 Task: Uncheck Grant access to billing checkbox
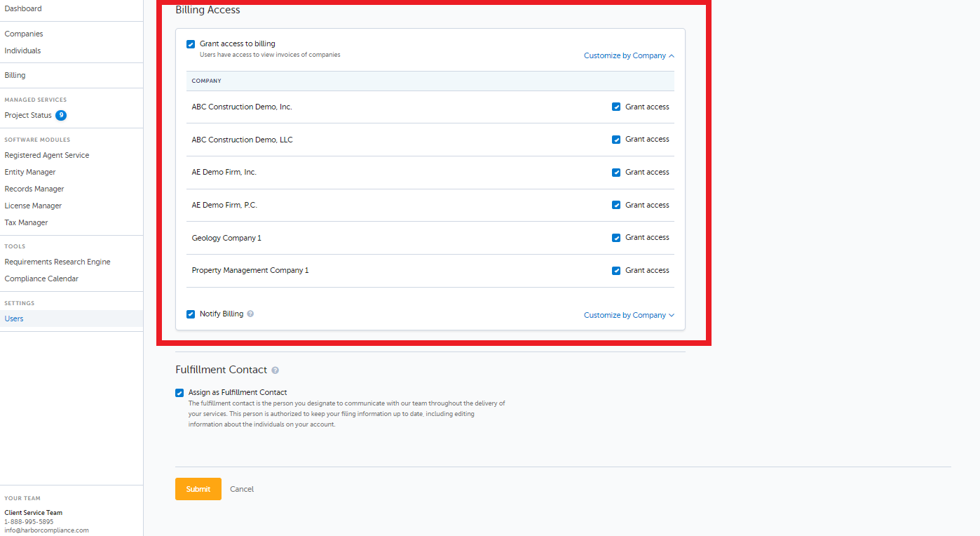[191, 44]
